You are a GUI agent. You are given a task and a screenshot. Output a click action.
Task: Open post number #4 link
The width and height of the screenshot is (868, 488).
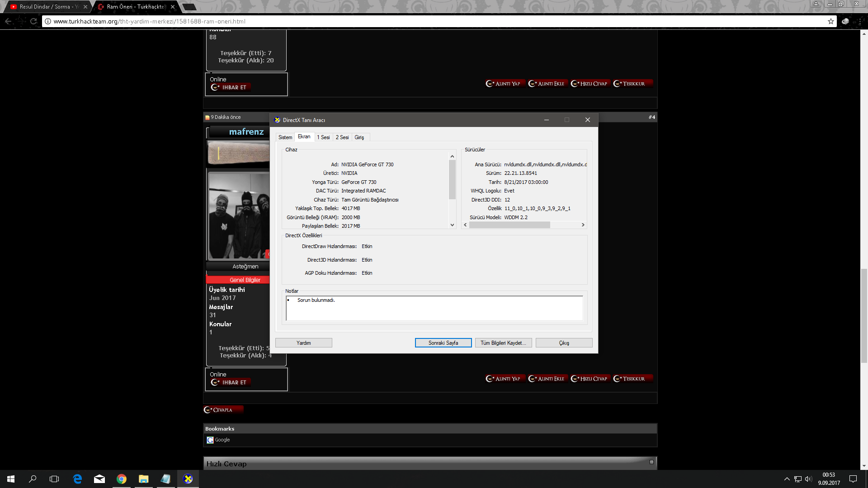pos(651,117)
